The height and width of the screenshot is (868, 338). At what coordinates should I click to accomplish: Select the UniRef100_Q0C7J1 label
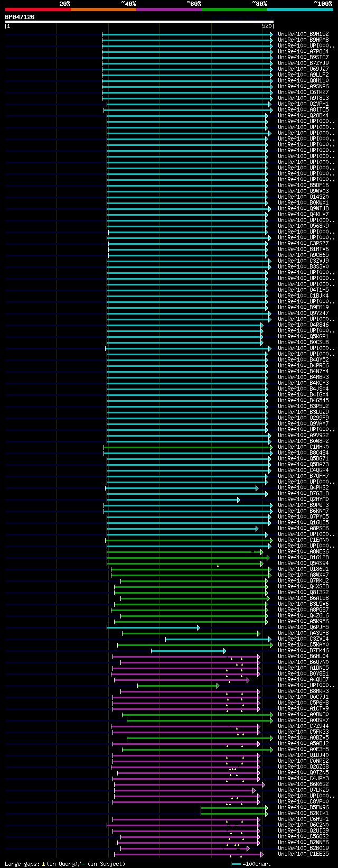303,697
